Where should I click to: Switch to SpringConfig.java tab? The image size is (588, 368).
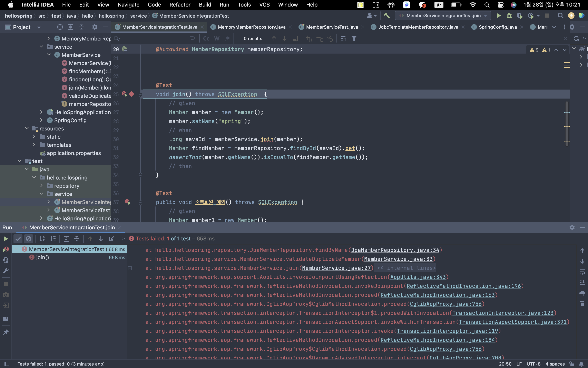coord(498,27)
